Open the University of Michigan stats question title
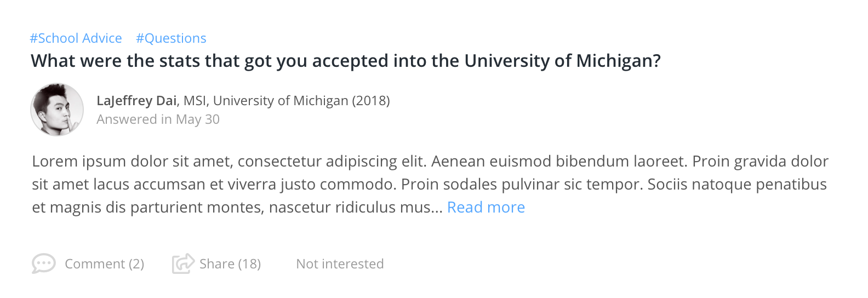 click(x=345, y=61)
